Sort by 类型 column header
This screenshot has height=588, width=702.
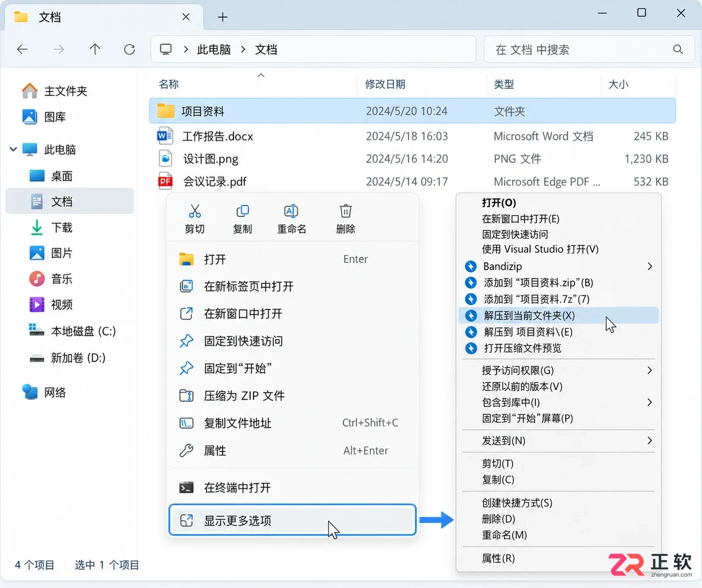(x=504, y=84)
